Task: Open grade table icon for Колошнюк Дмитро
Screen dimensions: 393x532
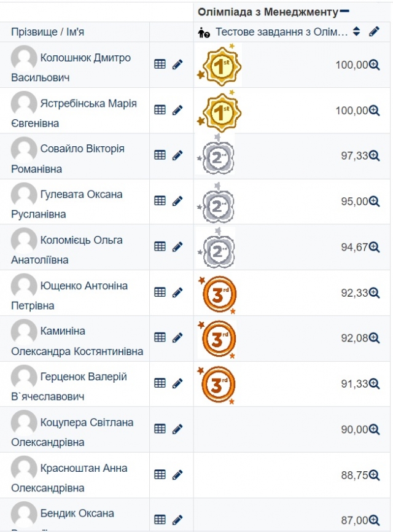Action: click(x=160, y=64)
